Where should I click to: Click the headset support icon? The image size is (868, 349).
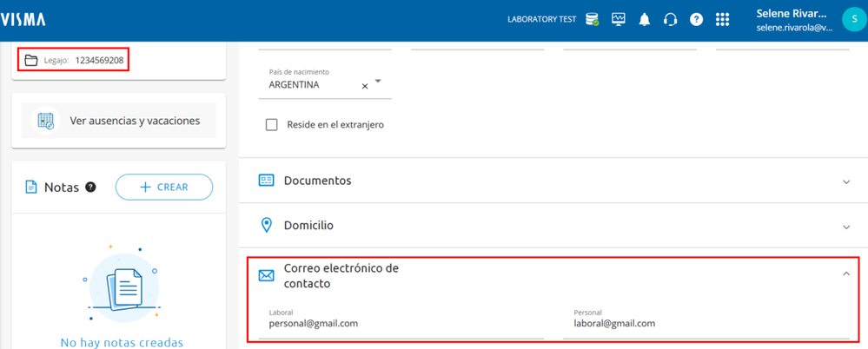(670, 19)
